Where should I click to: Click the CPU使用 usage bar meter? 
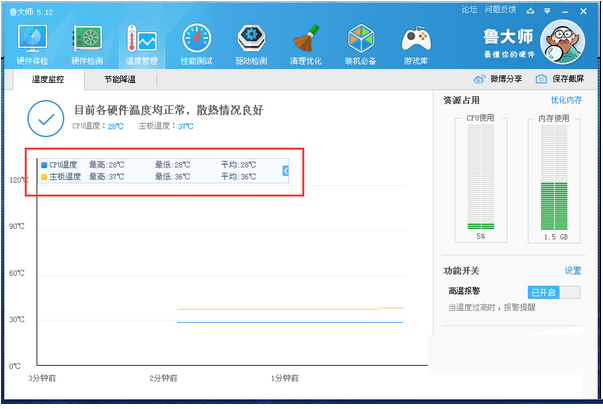pyautogui.click(x=481, y=177)
